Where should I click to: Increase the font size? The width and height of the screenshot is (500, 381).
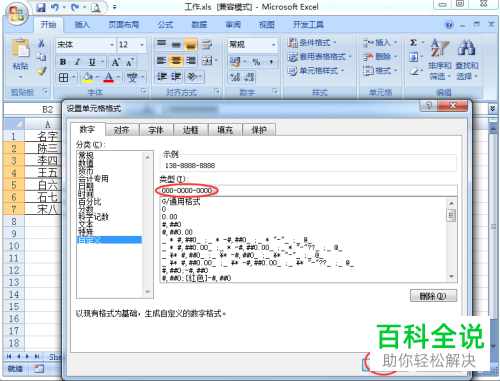click(x=116, y=62)
